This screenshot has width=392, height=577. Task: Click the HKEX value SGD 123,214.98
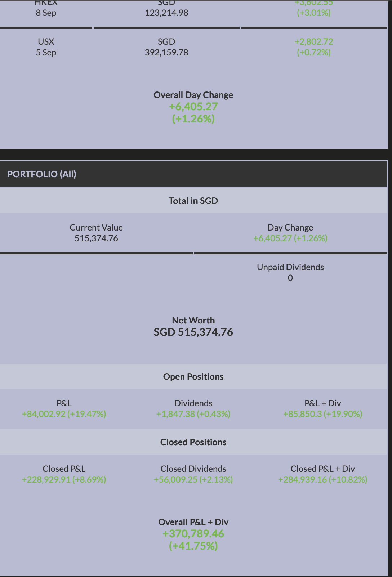pos(166,13)
